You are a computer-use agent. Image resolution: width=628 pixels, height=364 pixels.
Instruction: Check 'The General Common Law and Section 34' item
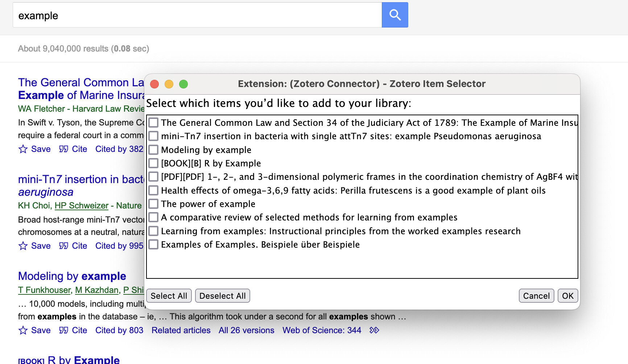tap(153, 123)
